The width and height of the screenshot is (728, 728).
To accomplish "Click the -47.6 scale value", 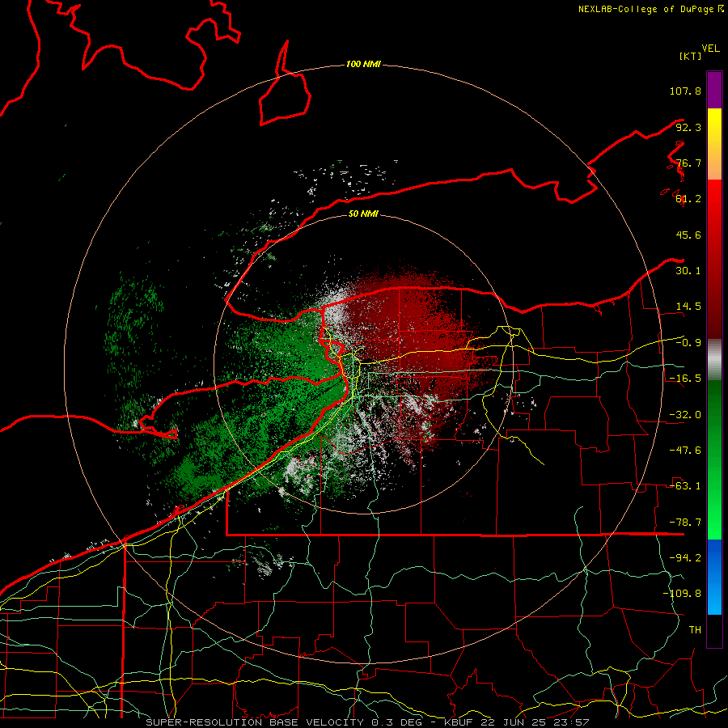I will click(x=685, y=451).
